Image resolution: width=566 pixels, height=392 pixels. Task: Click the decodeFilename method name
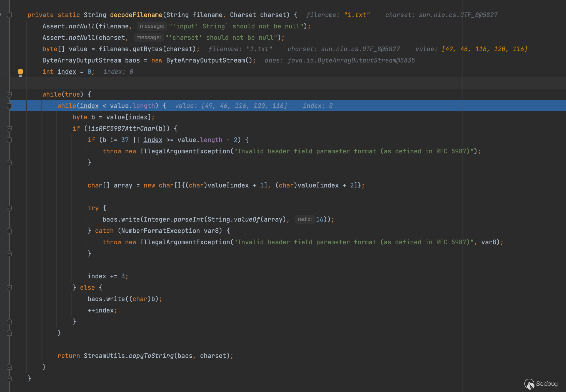coord(136,15)
